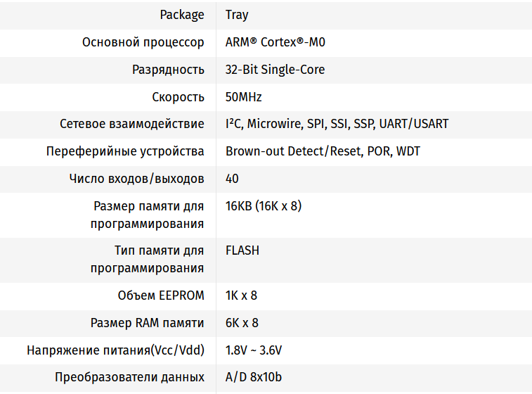Click the "Package" label cell
532x394 pixels.
182,15
